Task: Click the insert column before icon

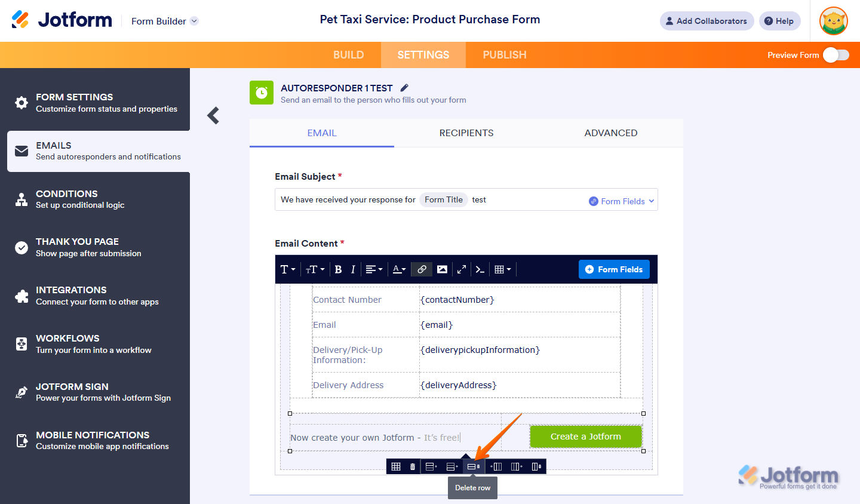Action: click(x=496, y=466)
